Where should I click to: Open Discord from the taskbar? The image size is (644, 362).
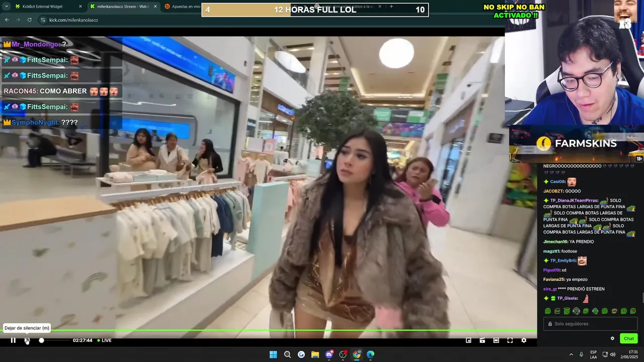tap(329, 354)
